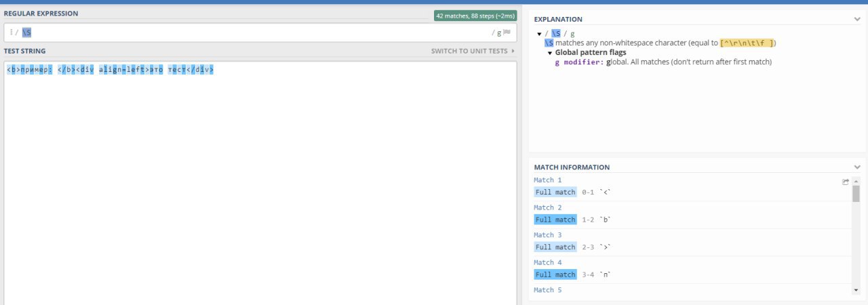Click the match list scrollbar thumb
The height and width of the screenshot is (305, 868).
(856, 194)
